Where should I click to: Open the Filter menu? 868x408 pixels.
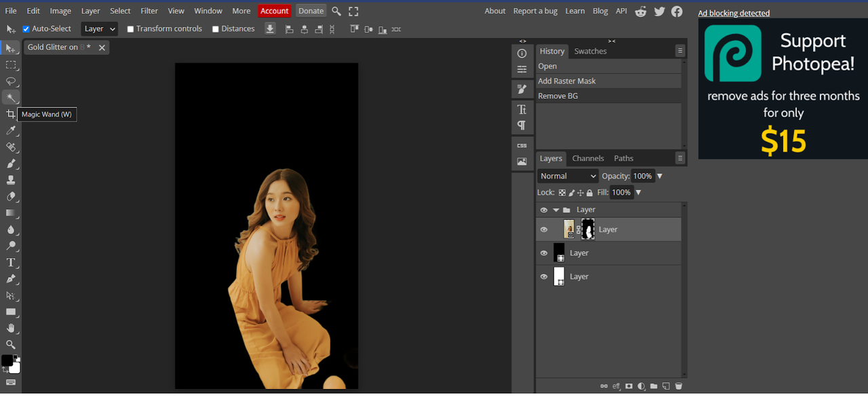[149, 11]
